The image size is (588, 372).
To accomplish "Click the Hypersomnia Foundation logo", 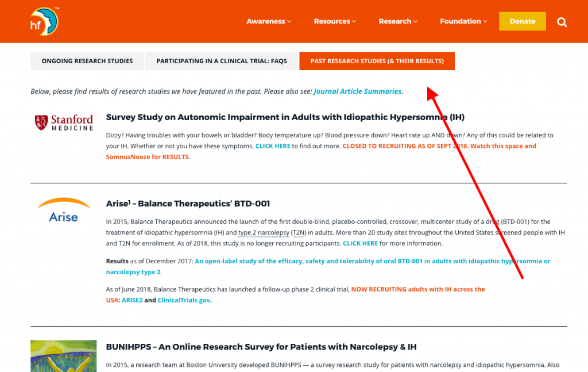I will 44,21.
